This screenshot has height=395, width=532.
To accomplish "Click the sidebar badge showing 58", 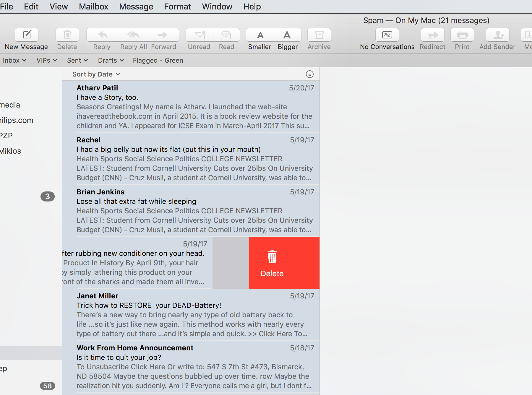I will pos(48,386).
